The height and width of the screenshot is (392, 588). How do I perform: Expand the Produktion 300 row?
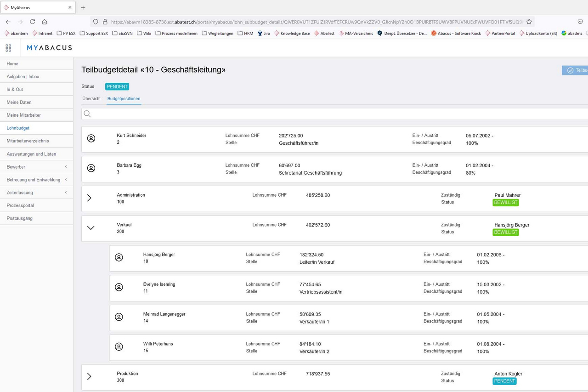90,376
